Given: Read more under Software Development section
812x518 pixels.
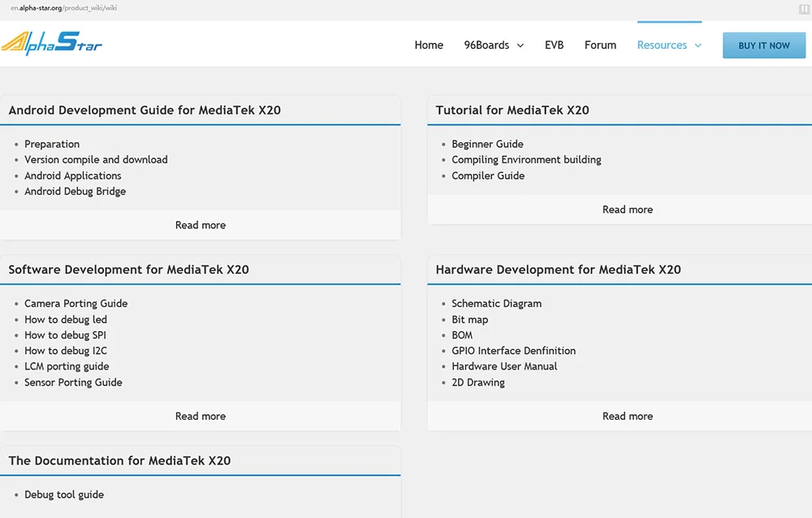Looking at the screenshot, I should pos(201,416).
